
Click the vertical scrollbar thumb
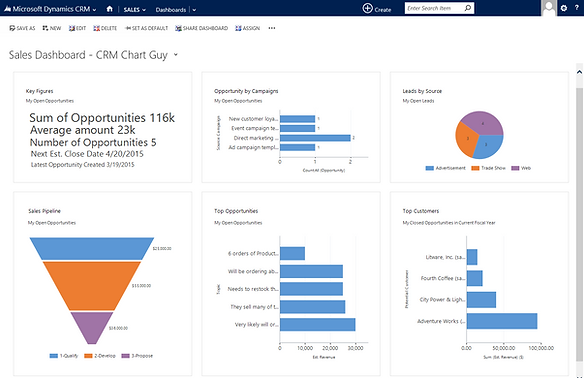point(579,225)
